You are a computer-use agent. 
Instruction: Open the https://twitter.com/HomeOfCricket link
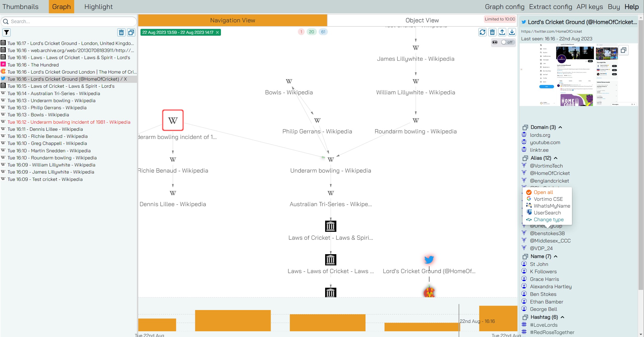(x=551, y=31)
